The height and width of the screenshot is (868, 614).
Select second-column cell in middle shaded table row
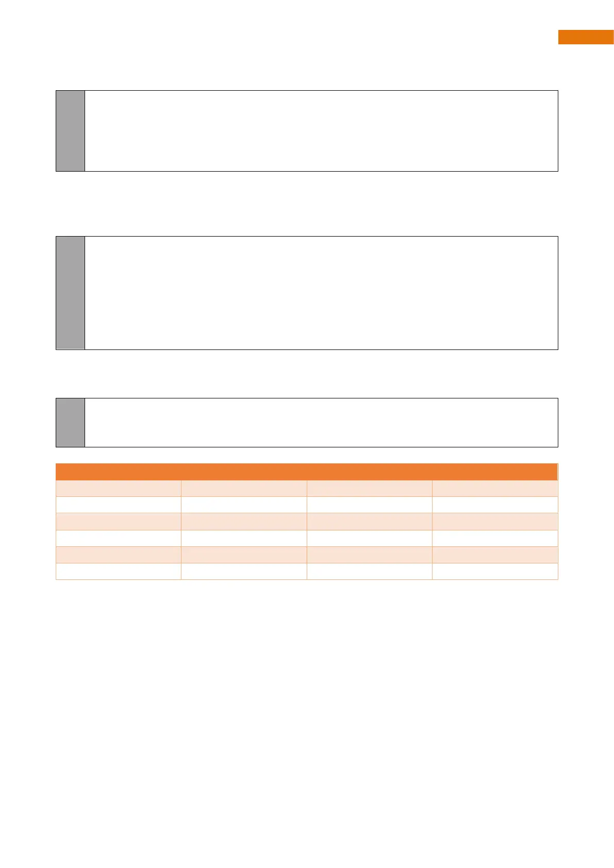(244, 522)
